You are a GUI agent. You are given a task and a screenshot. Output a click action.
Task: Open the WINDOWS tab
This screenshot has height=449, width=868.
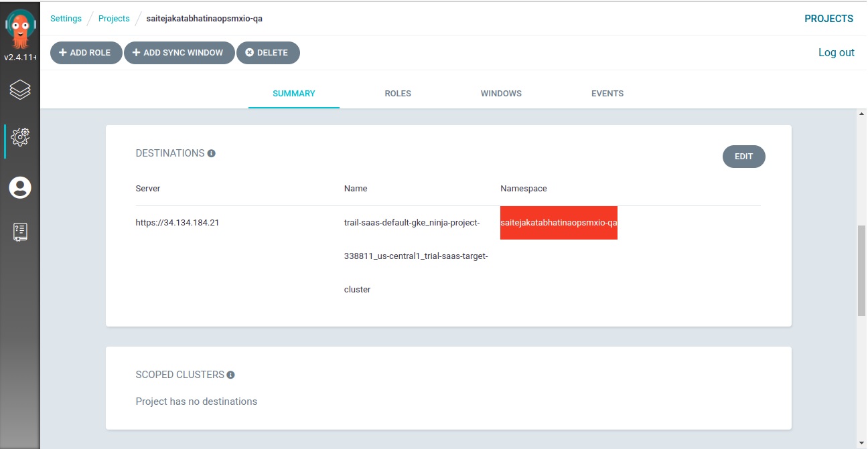(501, 94)
